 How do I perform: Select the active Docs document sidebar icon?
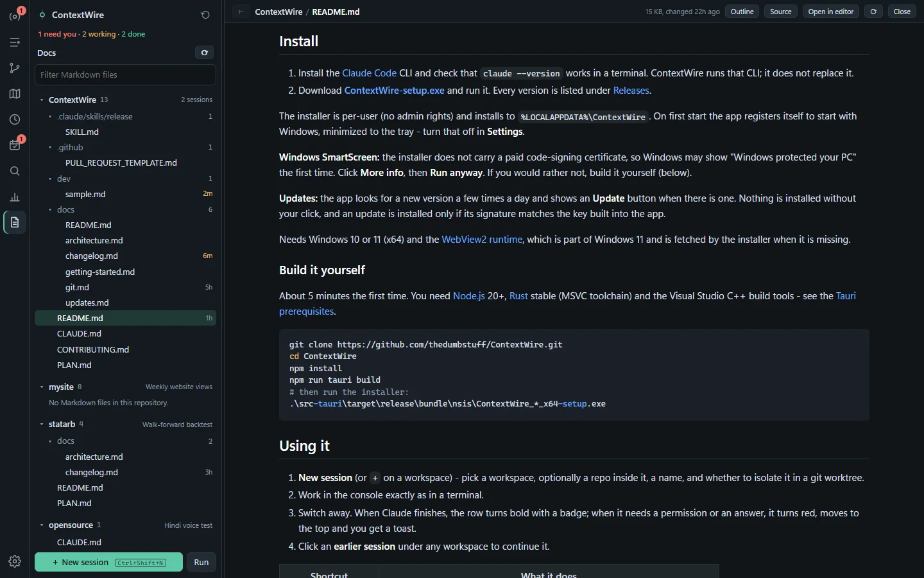click(15, 222)
